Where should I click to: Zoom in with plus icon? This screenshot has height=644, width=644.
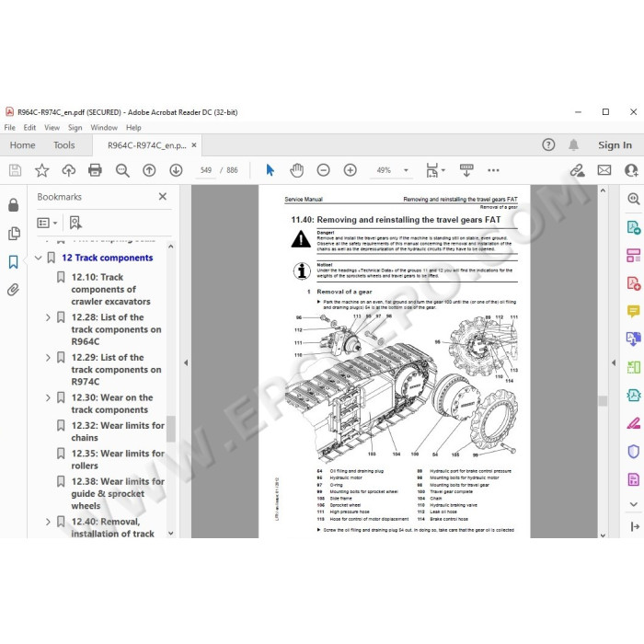pos(350,170)
